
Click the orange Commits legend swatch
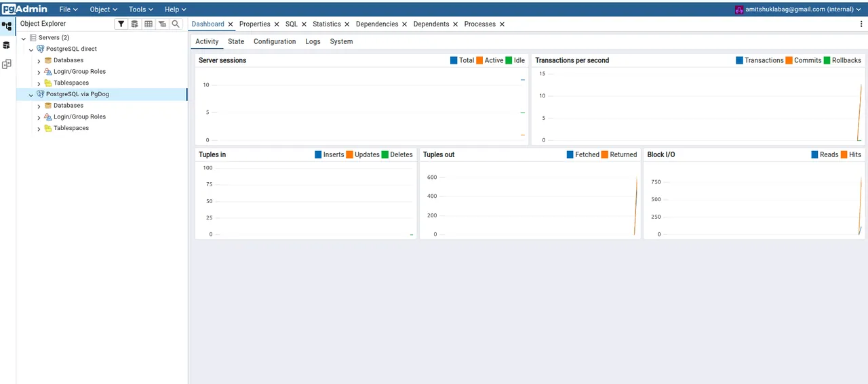pos(789,60)
